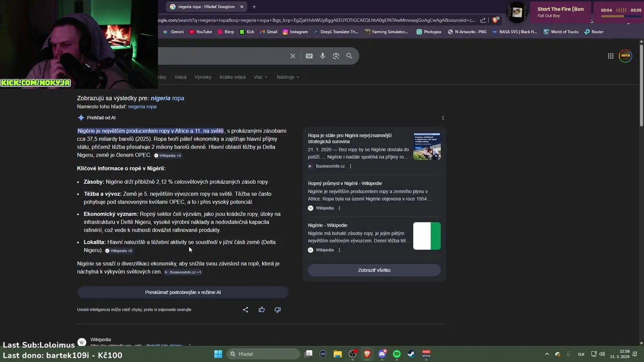This screenshot has width=644, height=362.
Task: Open options for BusinessInfo.cz source card
Action: click(x=351, y=166)
